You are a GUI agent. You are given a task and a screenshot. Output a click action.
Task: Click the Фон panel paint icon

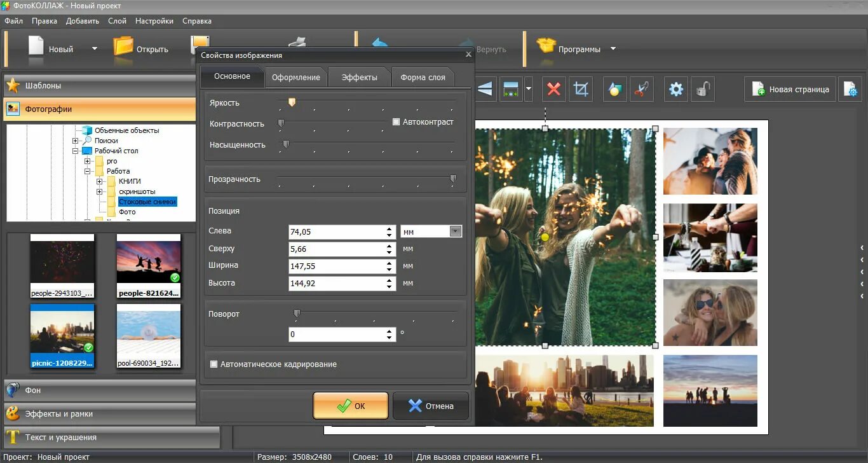pyautogui.click(x=13, y=390)
